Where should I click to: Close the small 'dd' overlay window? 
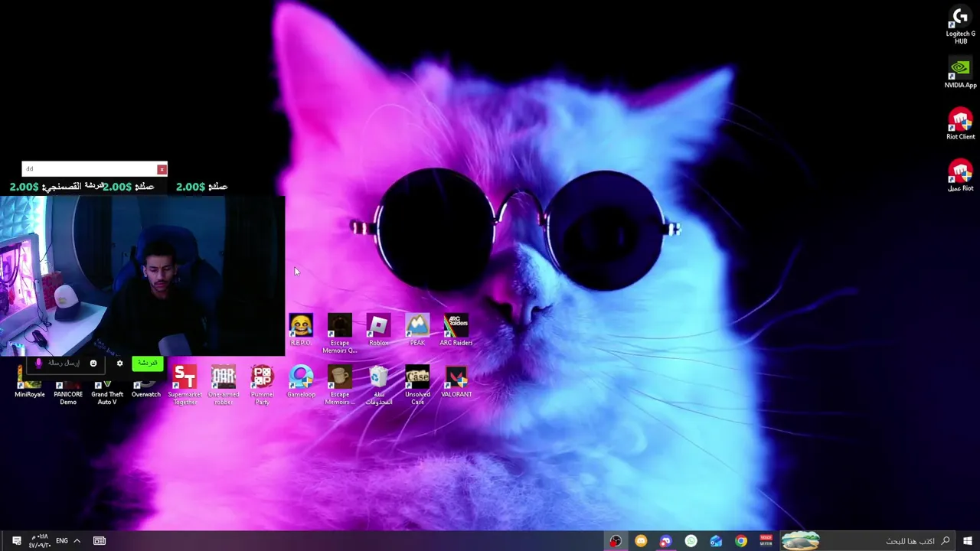point(162,169)
